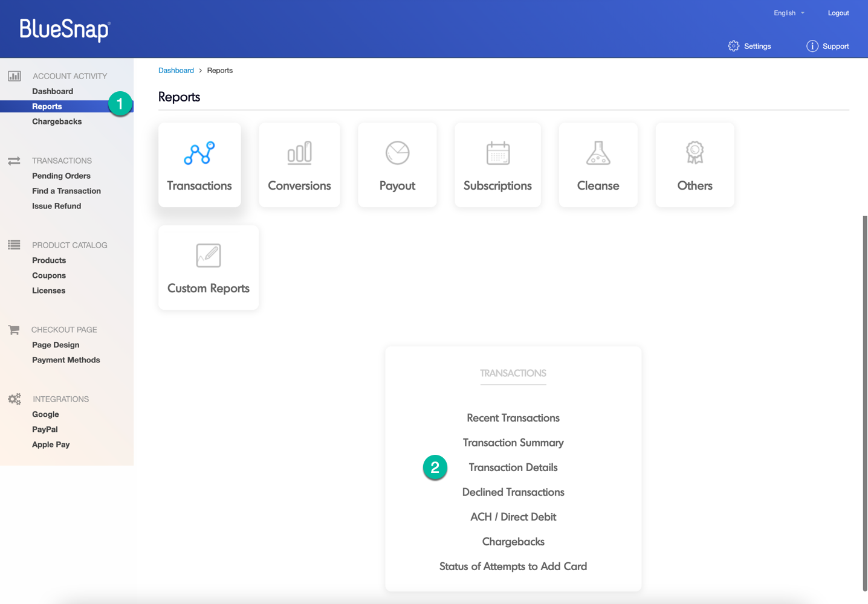Select the Conversions bar chart icon
The width and height of the screenshot is (868, 604).
[299, 153]
